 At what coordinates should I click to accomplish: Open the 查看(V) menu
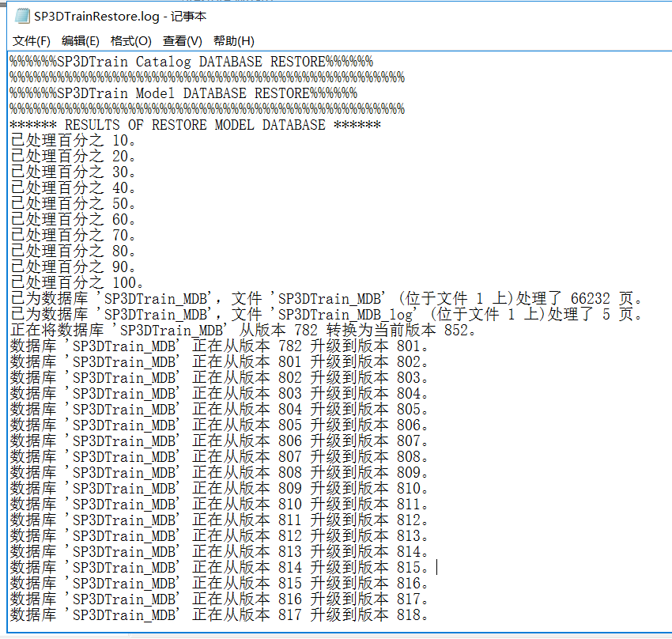click(x=182, y=41)
